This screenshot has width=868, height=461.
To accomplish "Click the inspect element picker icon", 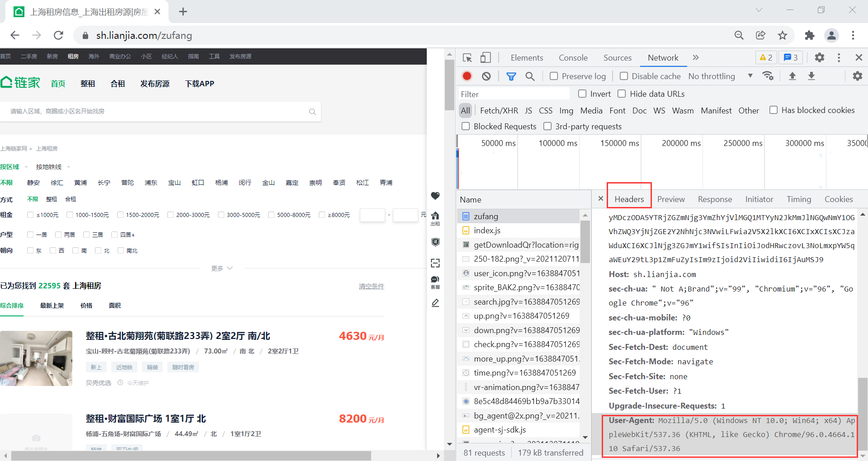I will (x=467, y=58).
